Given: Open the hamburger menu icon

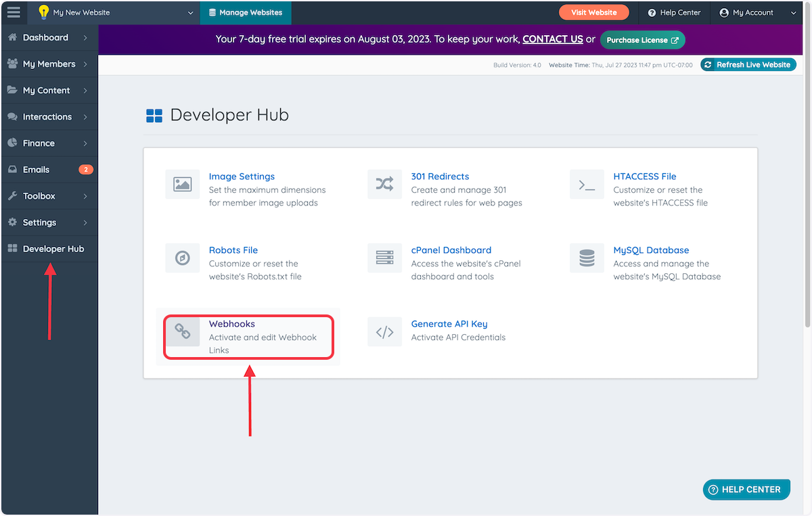Looking at the screenshot, I should (14, 12).
